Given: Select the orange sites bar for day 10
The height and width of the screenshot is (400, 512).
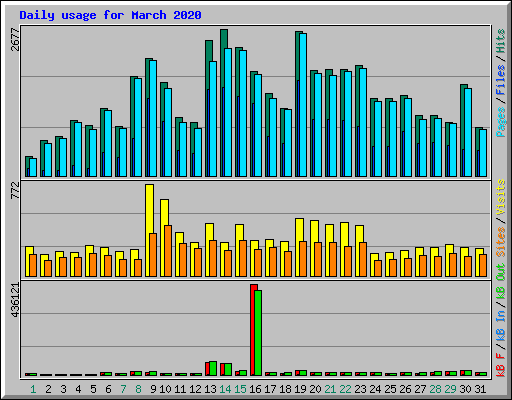Looking at the screenshot, I should 168,251.
